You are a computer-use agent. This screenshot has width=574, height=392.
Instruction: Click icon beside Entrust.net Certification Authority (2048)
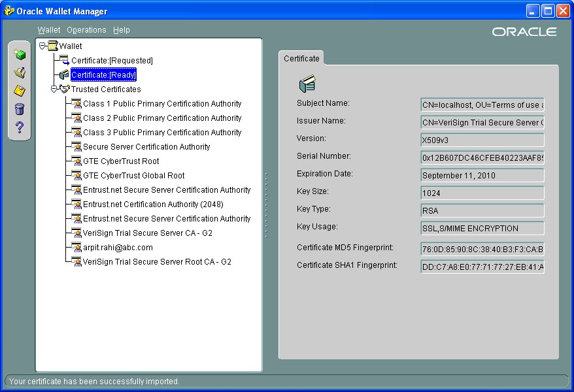tap(76, 204)
